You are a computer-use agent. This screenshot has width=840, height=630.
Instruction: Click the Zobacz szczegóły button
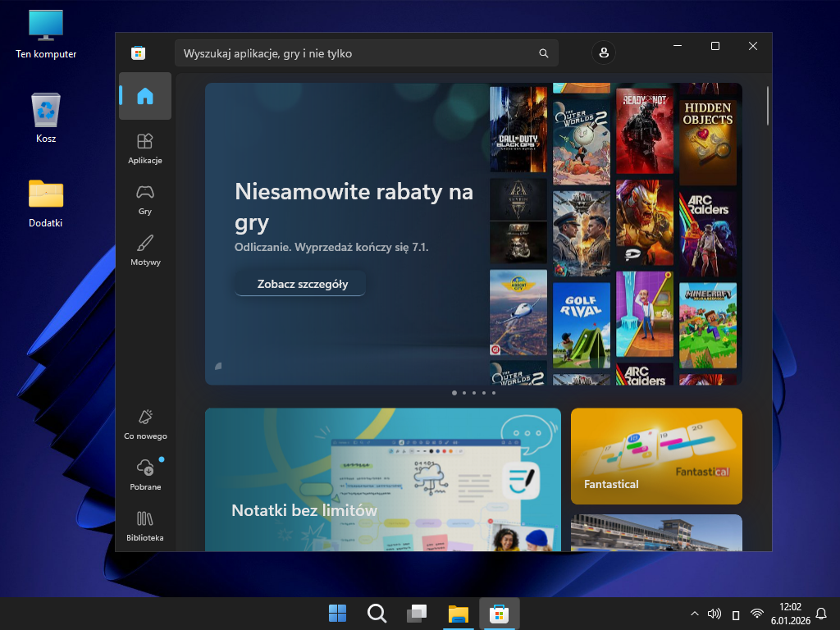click(x=300, y=284)
